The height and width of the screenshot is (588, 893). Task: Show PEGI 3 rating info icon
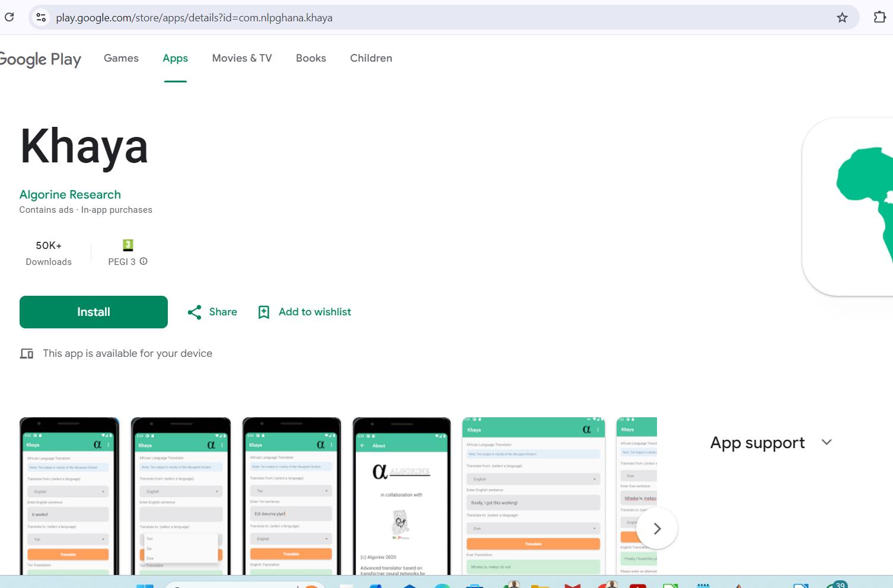(x=143, y=261)
